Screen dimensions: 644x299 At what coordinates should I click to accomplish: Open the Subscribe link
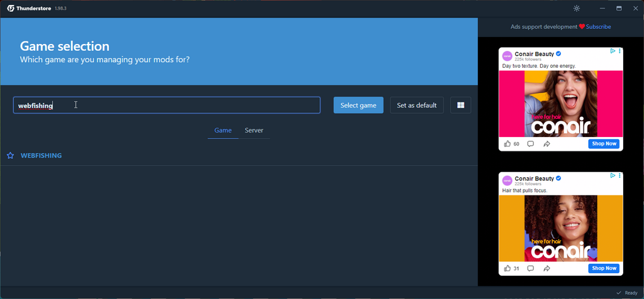click(x=598, y=27)
